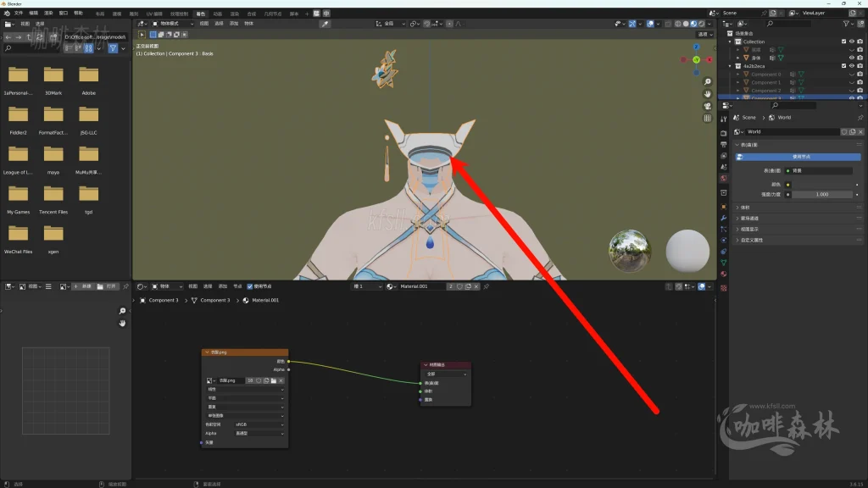Viewport: 868px width, 488px height.
Task: Open the Render properties tab icon
Action: click(724, 133)
